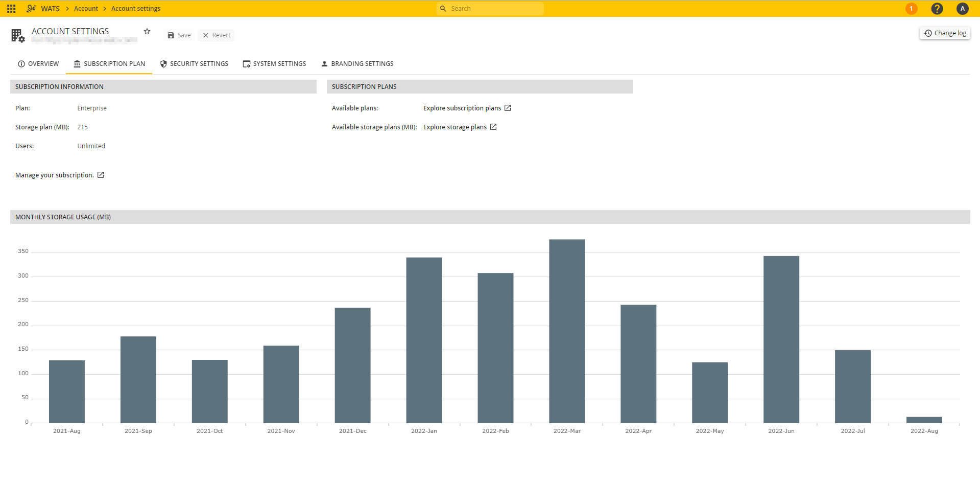980x504 pixels.
Task: Open the Branding Settings tab
Action: [x=357, y=64]
